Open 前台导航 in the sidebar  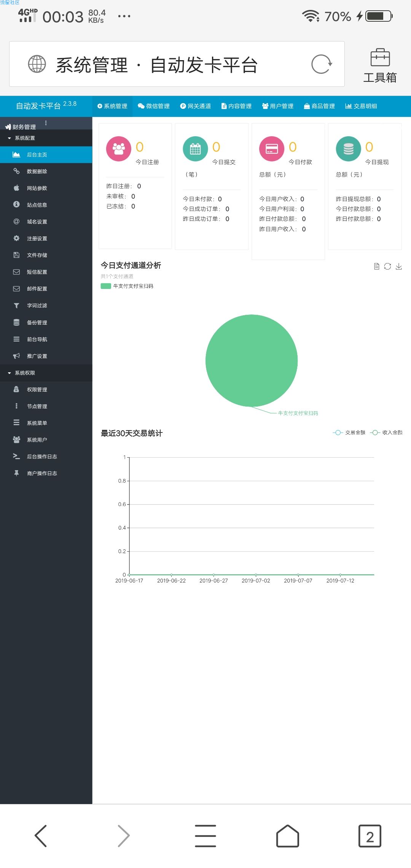click(x=46, y=339)
